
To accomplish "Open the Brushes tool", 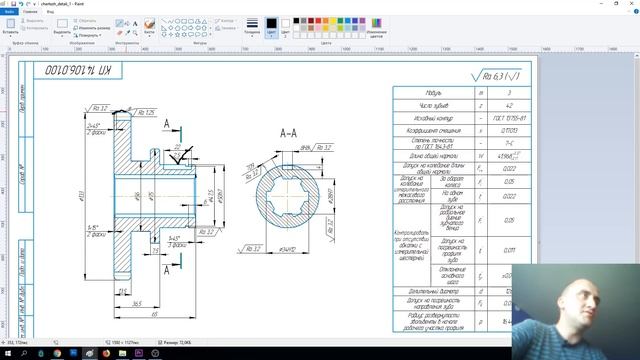I will click(149, 24).
